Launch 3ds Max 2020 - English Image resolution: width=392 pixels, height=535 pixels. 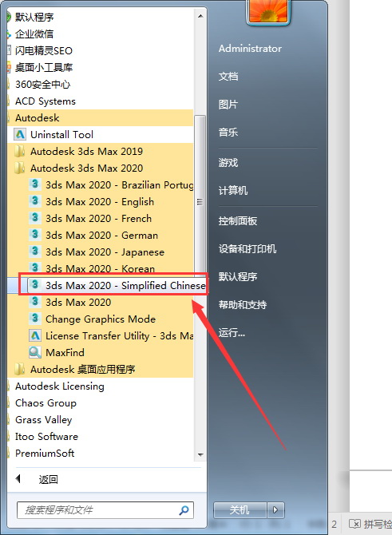pyautogui.click(x=100, y=201)
